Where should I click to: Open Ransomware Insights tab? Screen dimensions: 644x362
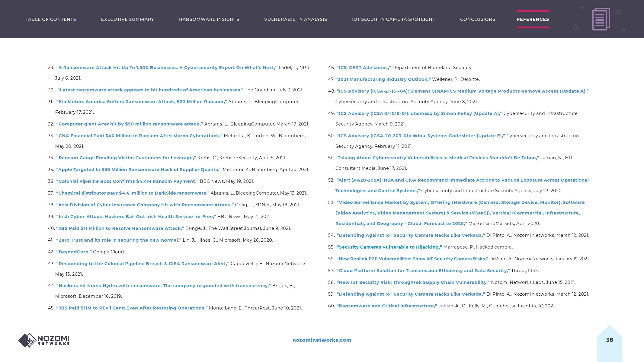209,19
